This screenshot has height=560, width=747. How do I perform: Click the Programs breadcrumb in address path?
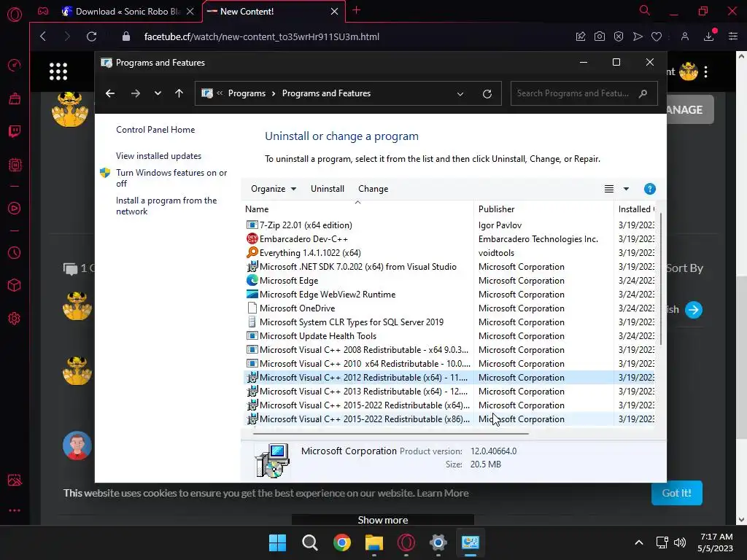247,93
